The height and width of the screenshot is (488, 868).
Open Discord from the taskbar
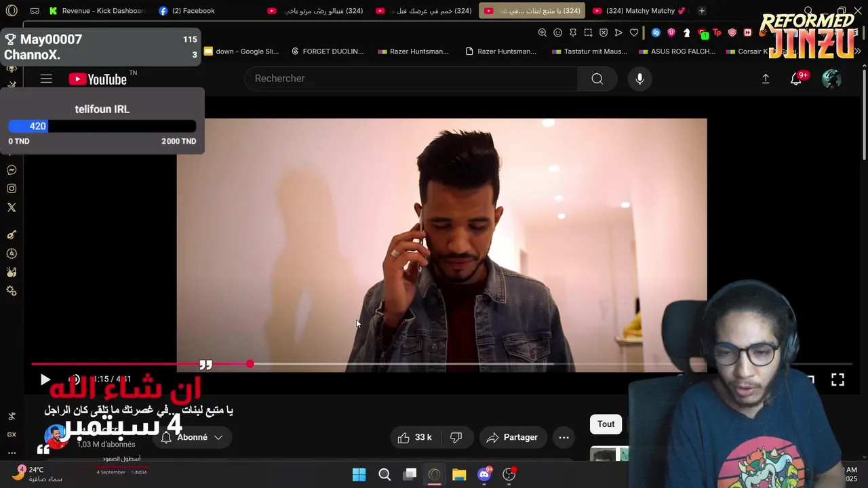point(484,474)
